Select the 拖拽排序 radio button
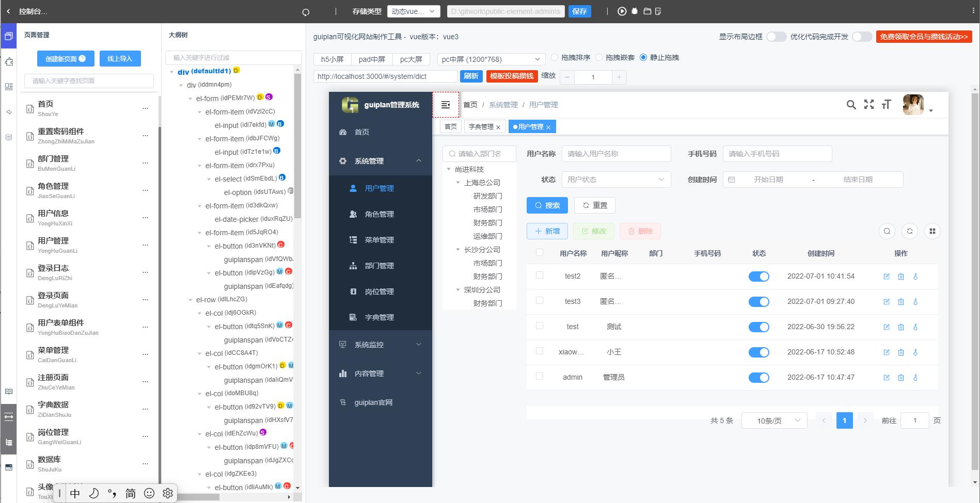The image size is (980, 503). point(555,57)
